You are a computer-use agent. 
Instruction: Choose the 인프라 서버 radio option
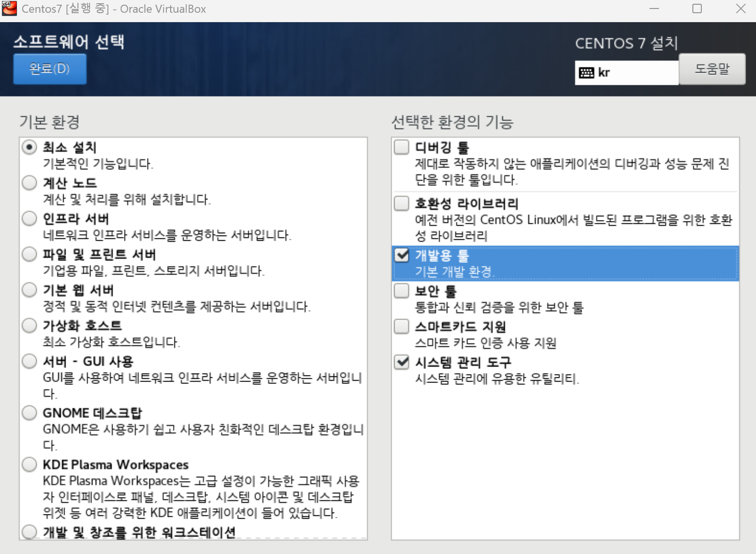[29, 219]
